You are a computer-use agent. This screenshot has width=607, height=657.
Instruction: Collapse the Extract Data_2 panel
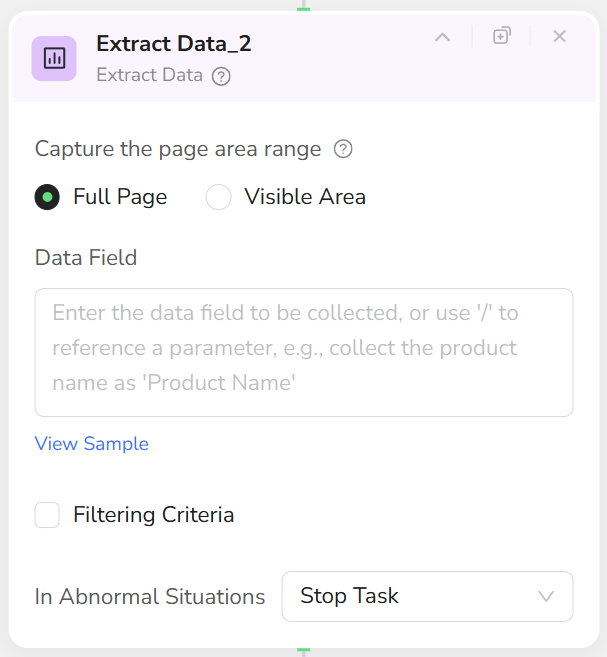(442, 37)
